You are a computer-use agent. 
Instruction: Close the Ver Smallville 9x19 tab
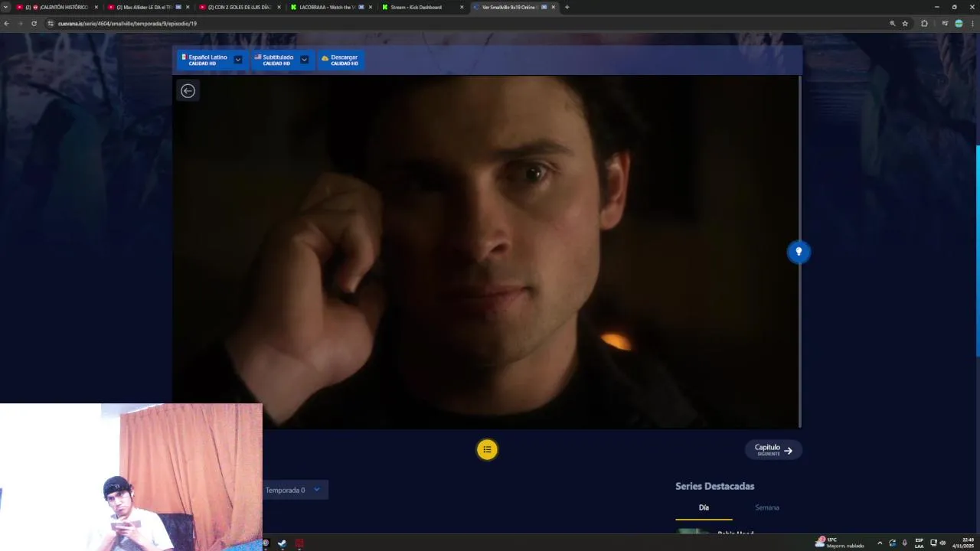pyautogui.click(x=553, y=7)
